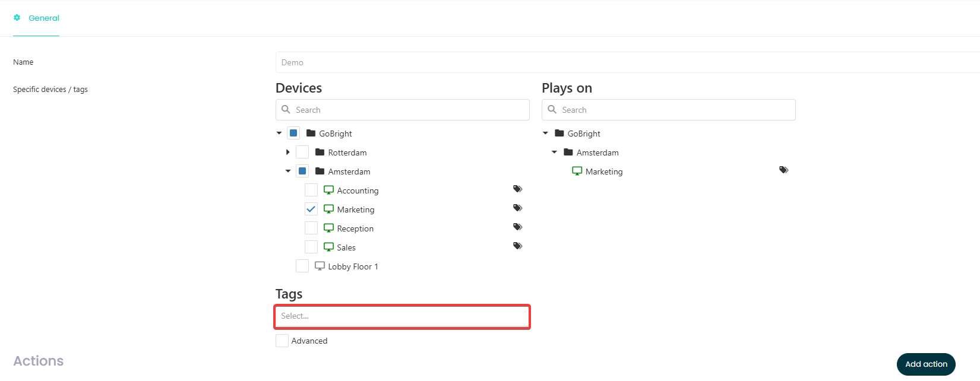Switch to the General tab
This screenshot has width=980, height=381.
[43, 18]
